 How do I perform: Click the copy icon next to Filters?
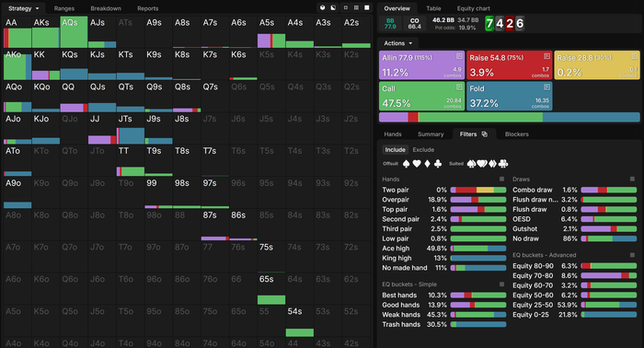[485, 134]
